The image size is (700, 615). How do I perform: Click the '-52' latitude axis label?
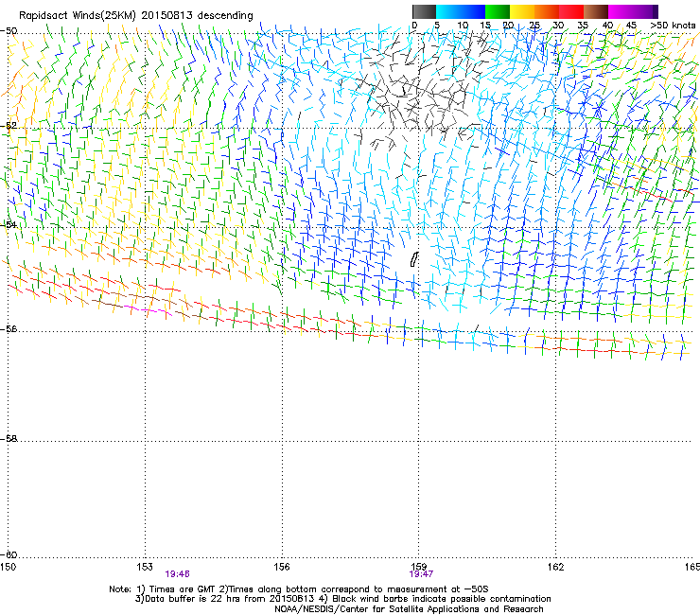(x=9, y=126)
